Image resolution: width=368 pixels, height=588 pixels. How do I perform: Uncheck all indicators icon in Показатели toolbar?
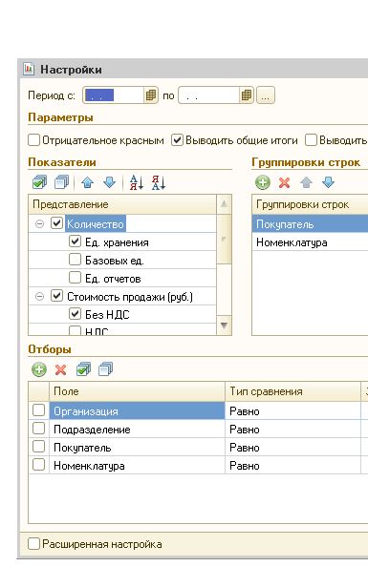(x=61, y=182)
